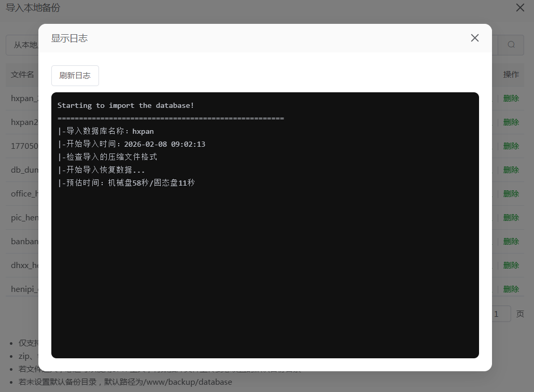Close the 显示日志 log dialog

point(474,37)
